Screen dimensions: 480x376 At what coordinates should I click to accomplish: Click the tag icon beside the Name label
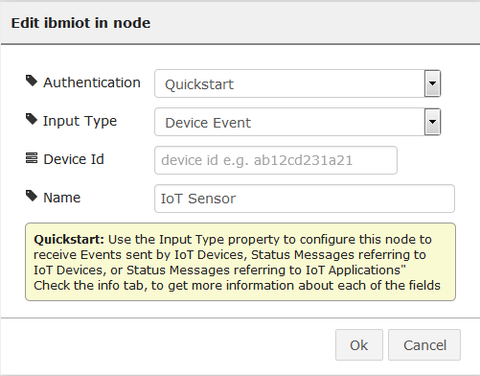[31, 196]
